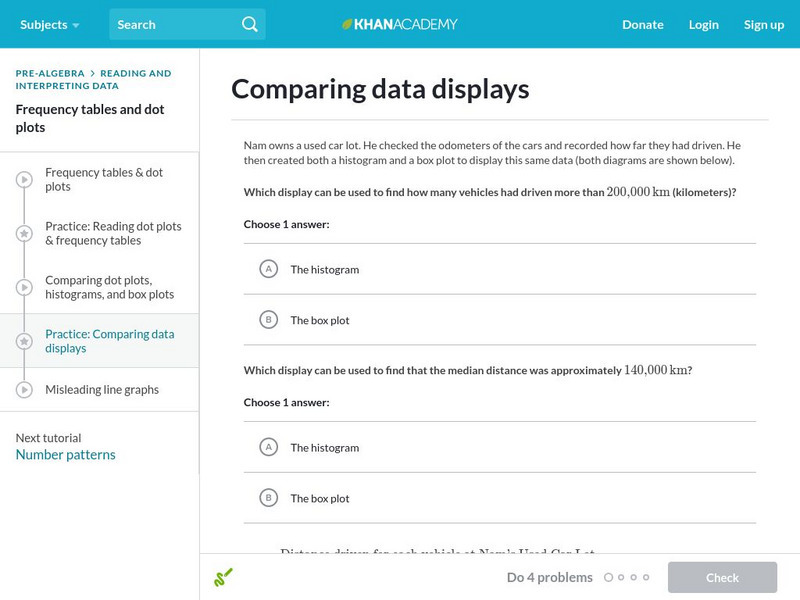Click the star icon for Comparing data displays practice

pos(24,342)
